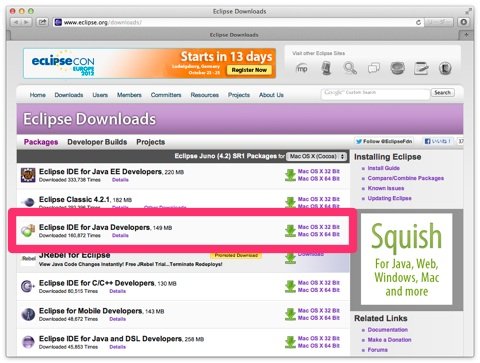This screenshot has width=480, height=363.
Task: Click the second Eclipse sites icon beside 'mp'
Action: click(x=326, y=68)
